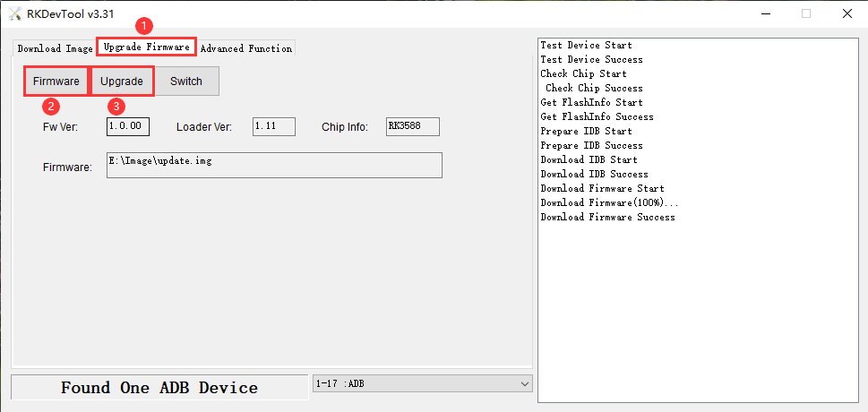Click the maximize window button

[x=805, y=13]
